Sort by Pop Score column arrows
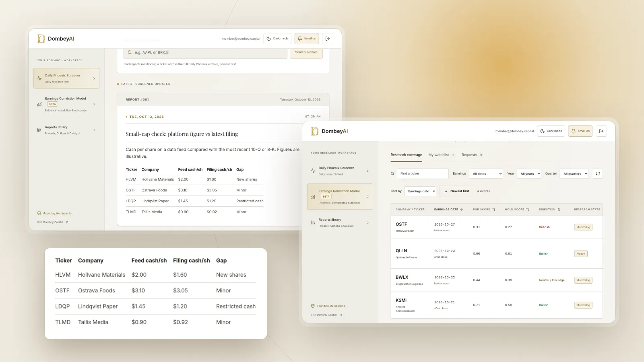The height and width of the screenshot is (362, 644). coord(494,210)
